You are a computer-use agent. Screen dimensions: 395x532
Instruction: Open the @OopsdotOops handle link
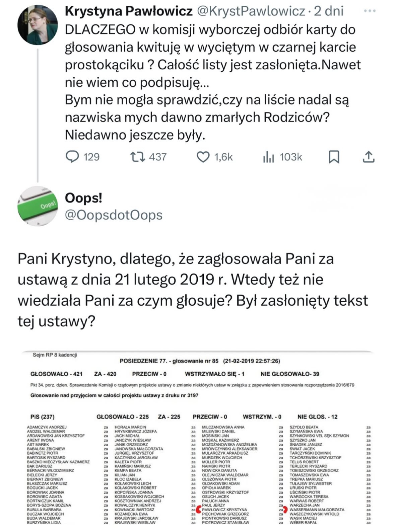(114, 215)
